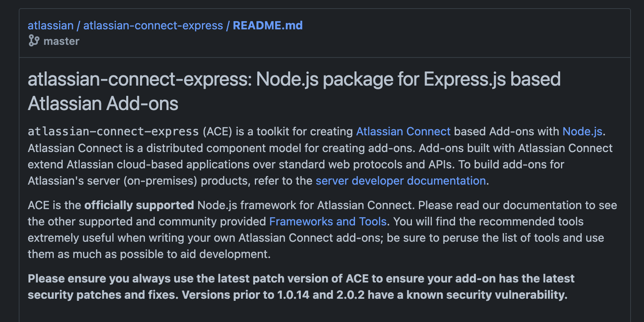This screenshot has width=644, height=322.
Task: Click the bolded officially supported text
Action: [x=140, y=205]
